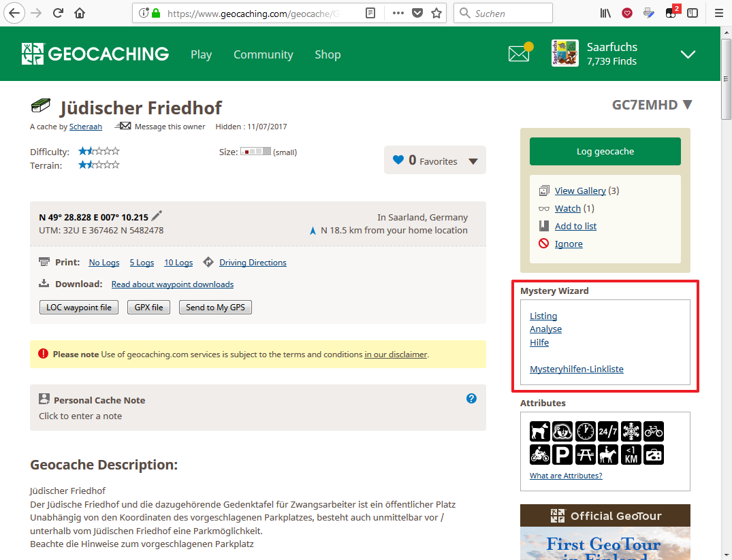The image size is (732, 560).
Task: Open reader view icon in address bar
Action: pos(370,13)
